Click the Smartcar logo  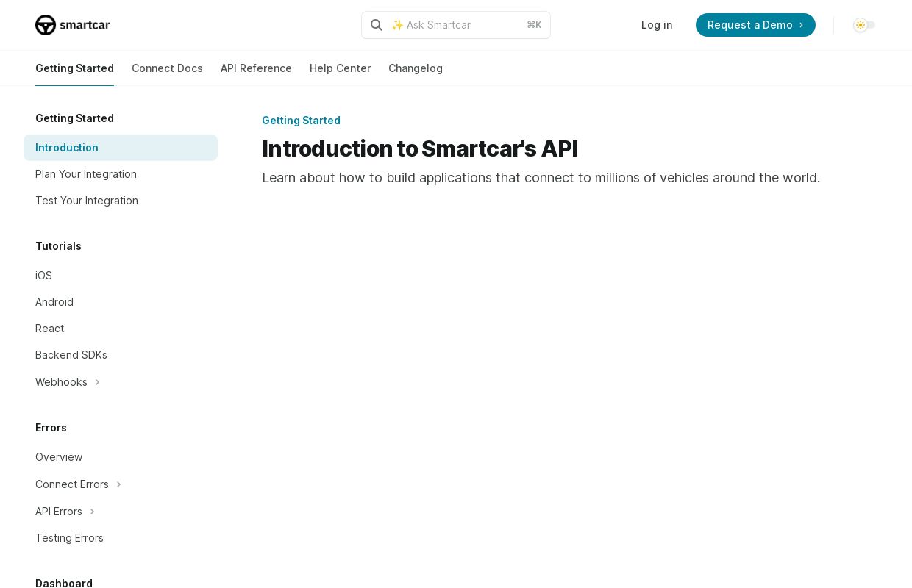(x=72, y=25)
